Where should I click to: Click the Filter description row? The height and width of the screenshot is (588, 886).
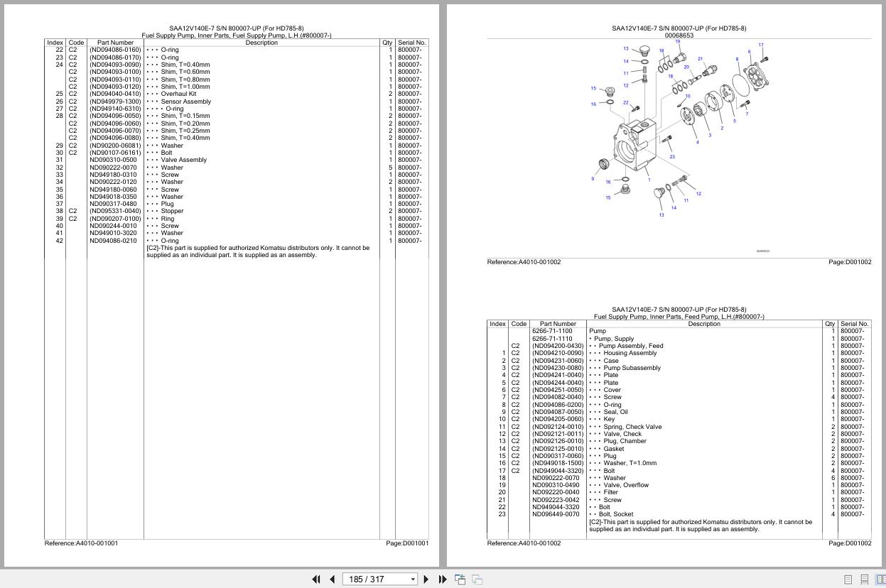(x=610, y=492)
